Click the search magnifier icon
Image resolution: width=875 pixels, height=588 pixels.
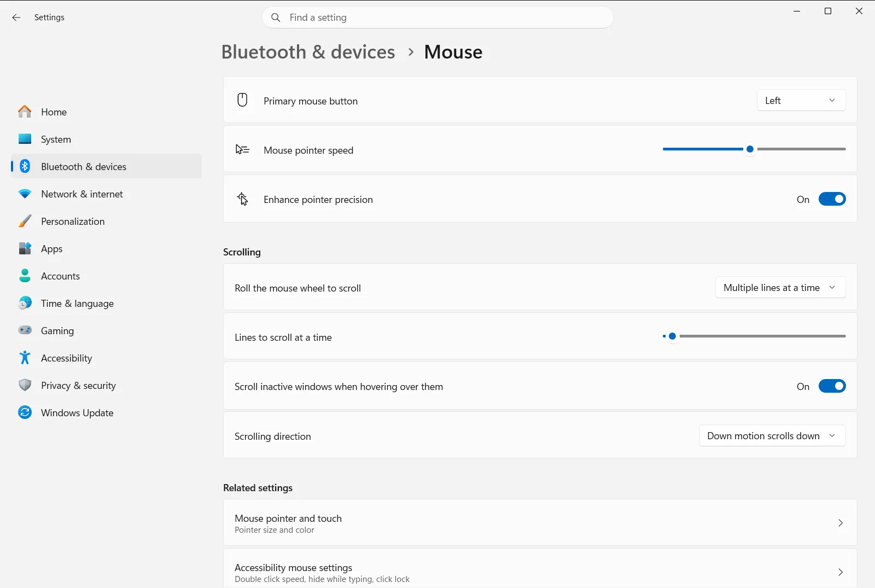[x=276, y=18]
